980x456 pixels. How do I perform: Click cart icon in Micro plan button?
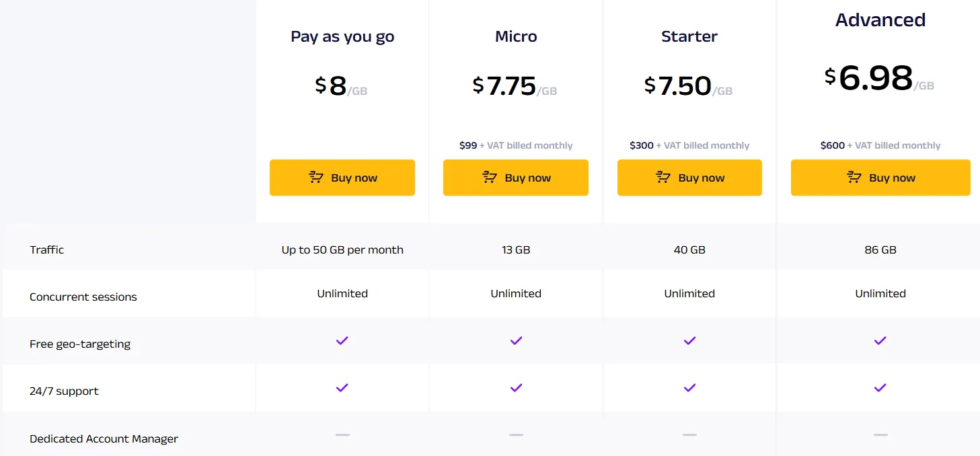490,178
